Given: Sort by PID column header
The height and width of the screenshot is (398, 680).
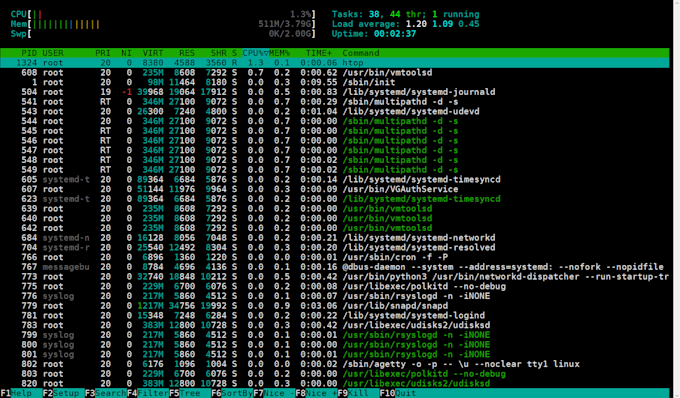Looking at the screenshot, I should point(29,53).
